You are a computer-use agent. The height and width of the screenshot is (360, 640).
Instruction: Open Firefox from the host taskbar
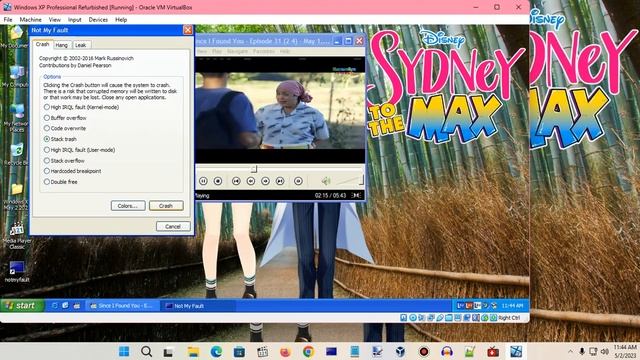click(x=285, y=351)
